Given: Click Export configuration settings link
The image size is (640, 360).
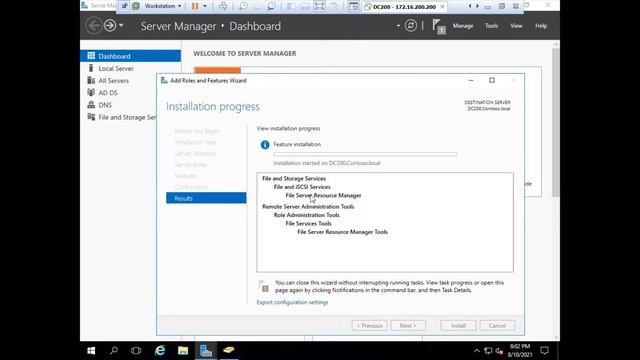Looking at the screenshot, I should click(292, 302).
